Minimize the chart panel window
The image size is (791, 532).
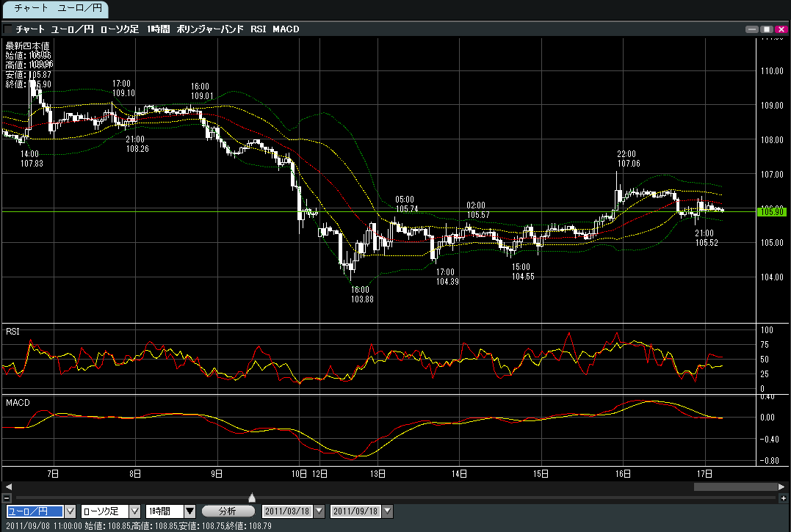tap(751, 29)
